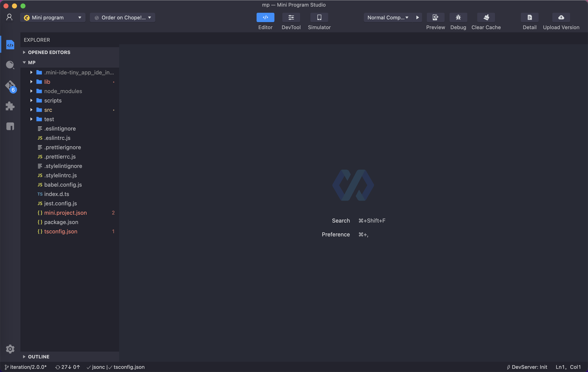Open the Search panel in activity bar
The image size is (588, 372).
tap(10, 65)
